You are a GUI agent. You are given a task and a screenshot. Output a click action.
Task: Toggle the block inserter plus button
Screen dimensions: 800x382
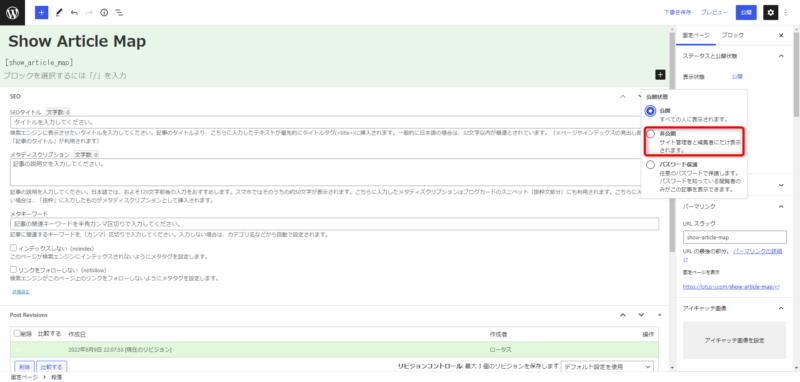point(41,12)
